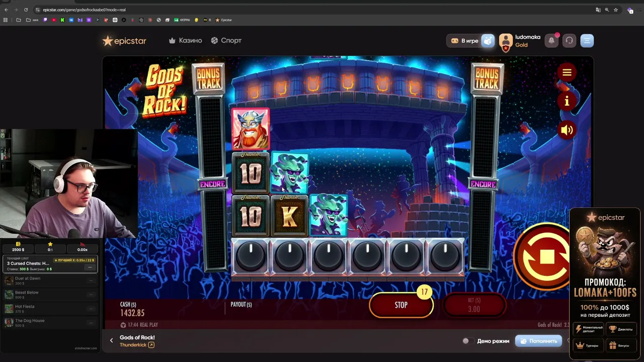Open the YouTube bookmark icon
The height and width of the screenshot is (362, 644).
(x=54, y=20)
